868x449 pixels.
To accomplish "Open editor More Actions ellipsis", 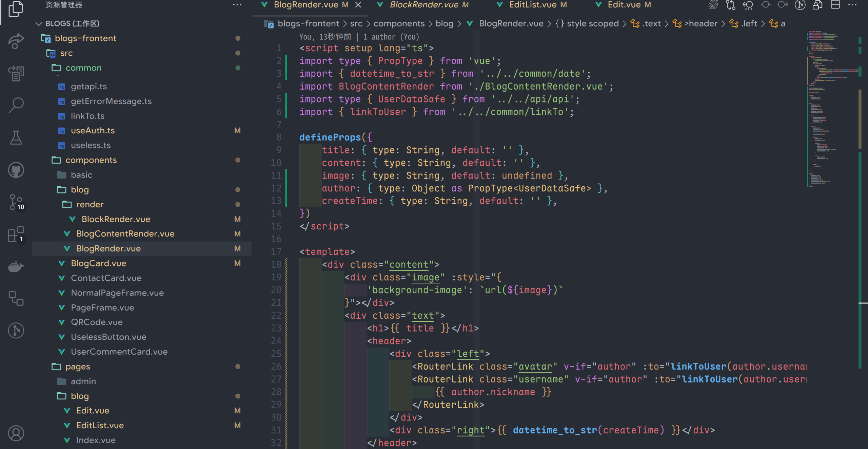I will [852, 5].
